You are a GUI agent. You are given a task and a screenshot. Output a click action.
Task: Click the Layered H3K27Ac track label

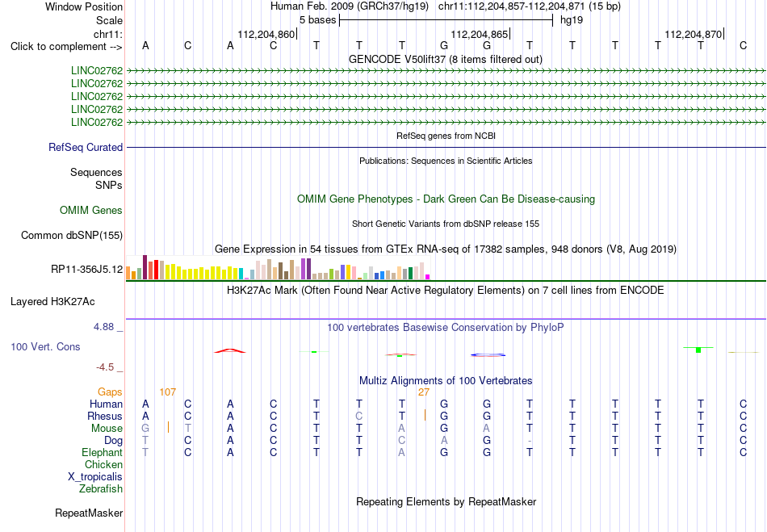point(52,302)
